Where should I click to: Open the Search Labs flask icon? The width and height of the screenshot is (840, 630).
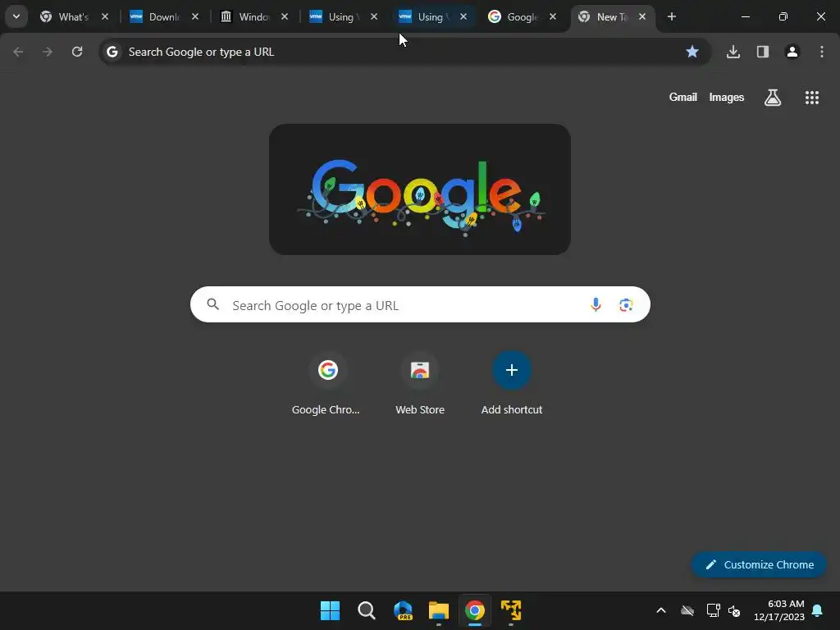(x=773, y=98)
